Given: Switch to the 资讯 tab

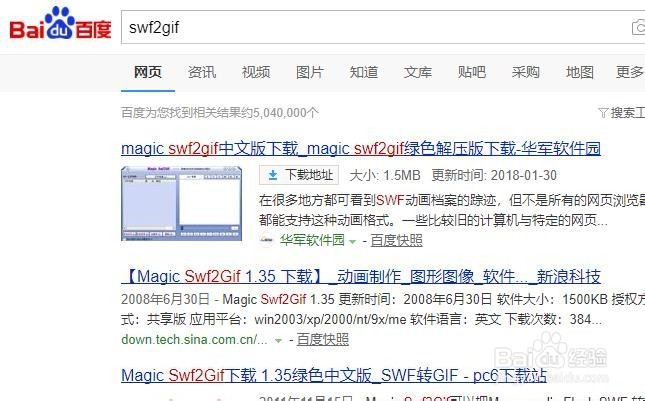Looking at the screenshot, I should pyautogui.click(x=202, y=72).
